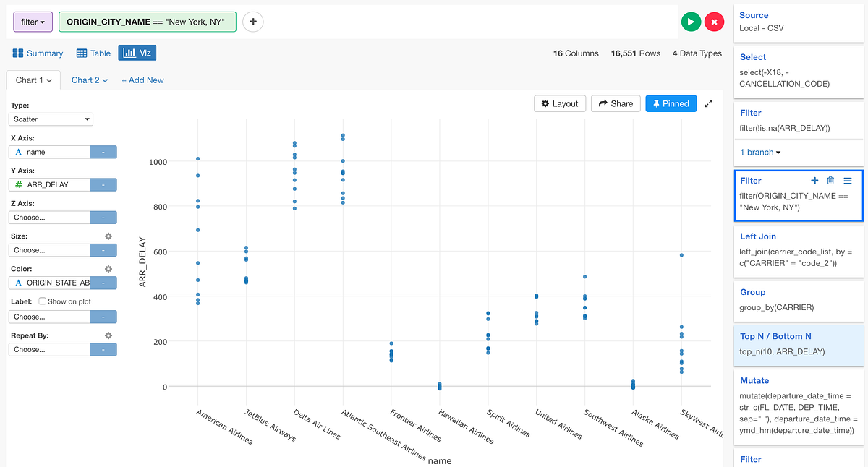Add a step with the plus icon on Filter
This screenshot has width=868, height=467.
(x=814, y=180)
